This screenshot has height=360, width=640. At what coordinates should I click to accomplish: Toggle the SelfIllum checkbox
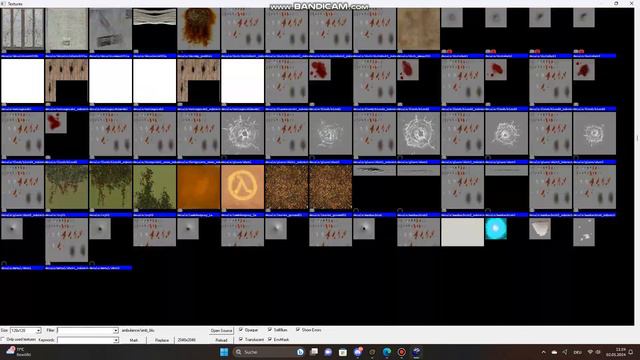coord(270,329)
